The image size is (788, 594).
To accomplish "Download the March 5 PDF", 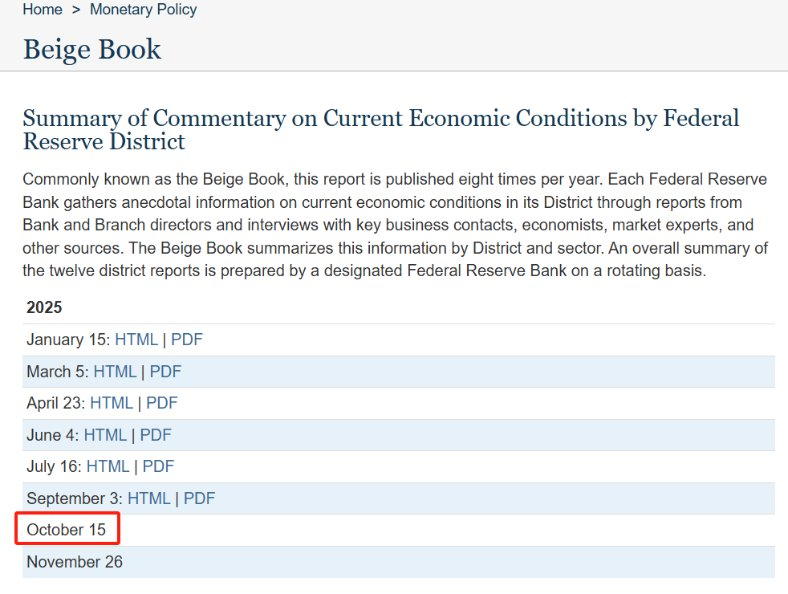I will coord(166,371).
